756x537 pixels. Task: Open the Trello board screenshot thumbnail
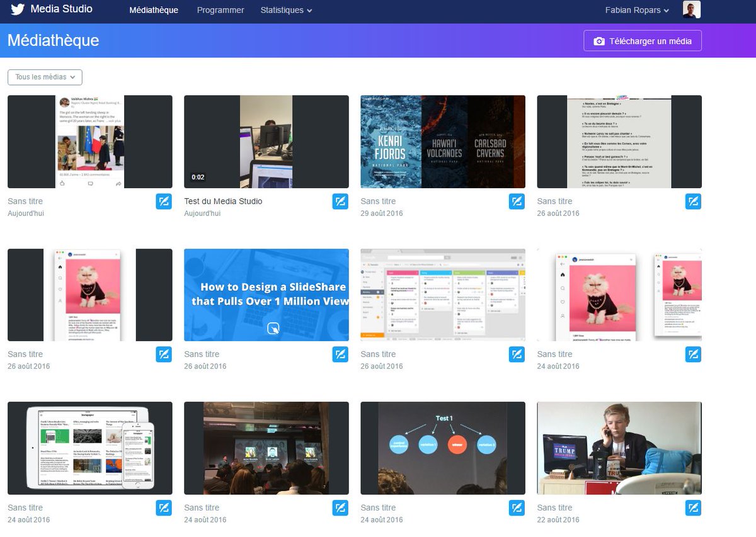pos(443,295)
